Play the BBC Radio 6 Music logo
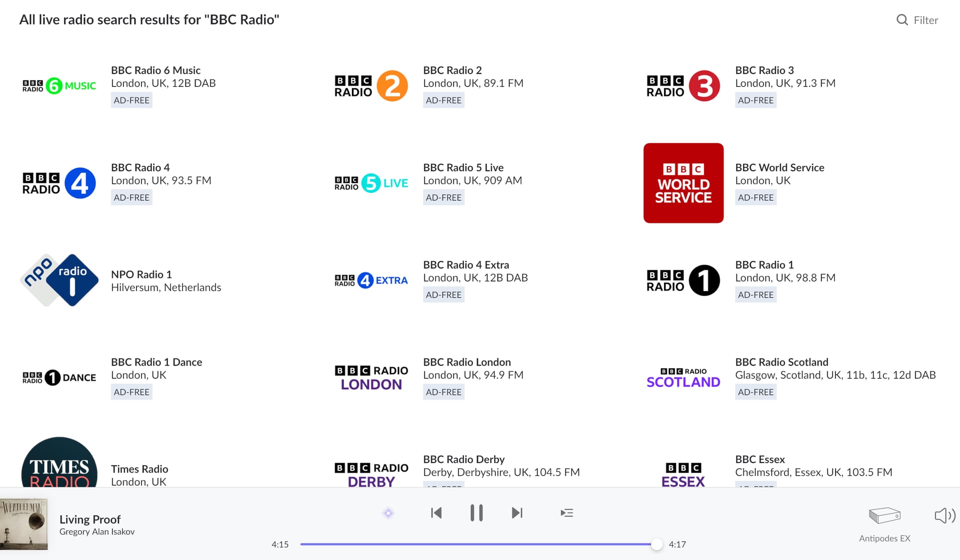Image resolution: width=960 pixels, height=560 pixels. pyautogui.click(x=59, y=85)
